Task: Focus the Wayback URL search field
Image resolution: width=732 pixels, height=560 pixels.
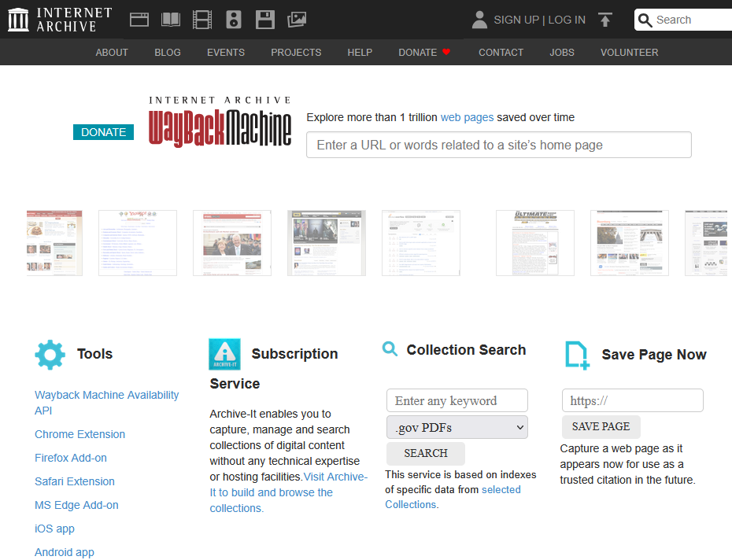Action: [x=498, y=145]
